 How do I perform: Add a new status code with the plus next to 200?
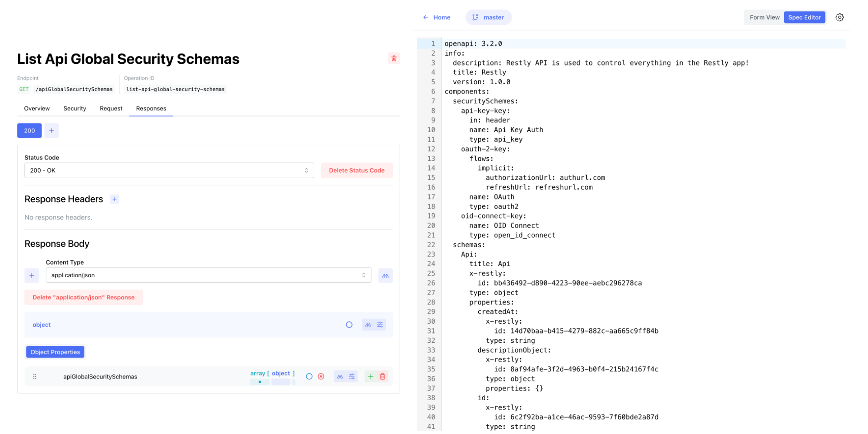tap(51, 130)
